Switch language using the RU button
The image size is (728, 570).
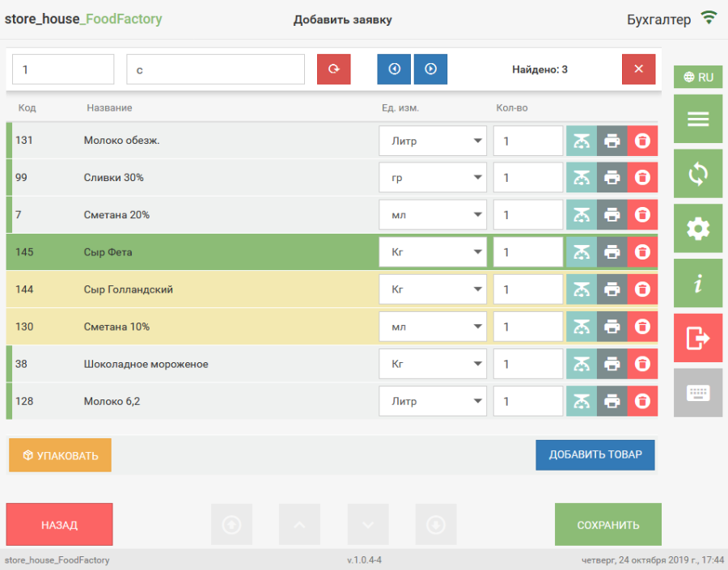(x=697, y=78)
